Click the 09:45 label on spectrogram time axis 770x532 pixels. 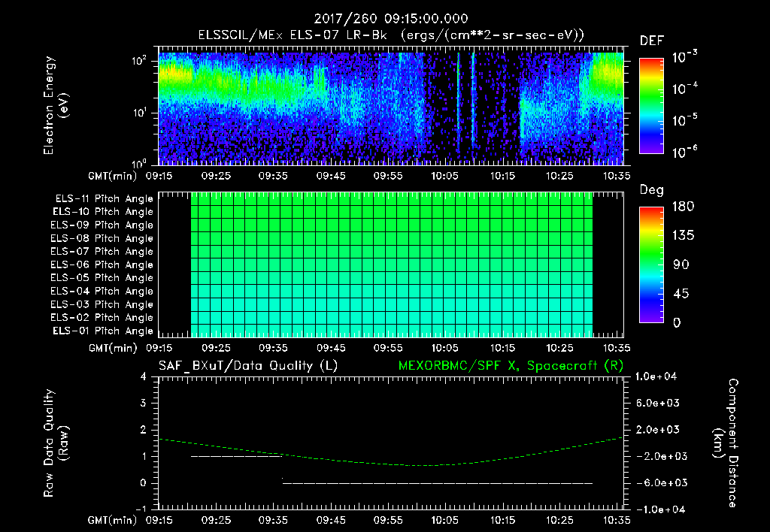(x=331, y=176)
